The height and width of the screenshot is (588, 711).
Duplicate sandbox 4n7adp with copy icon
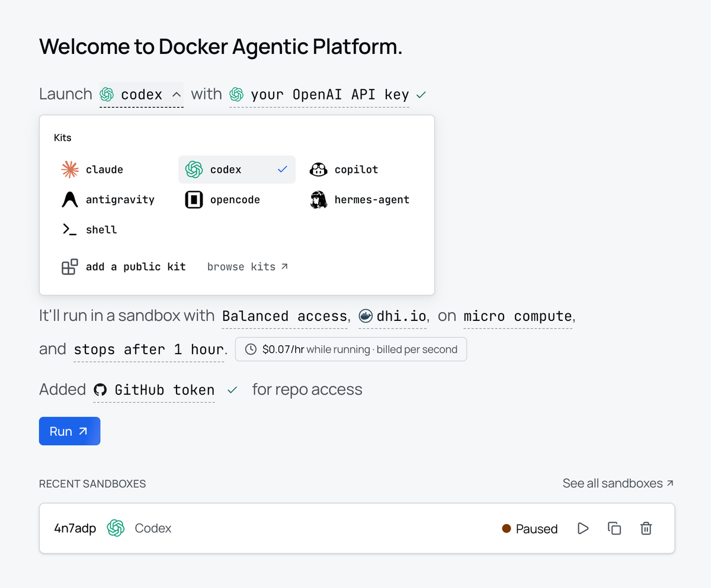click(x=614, y=528)
